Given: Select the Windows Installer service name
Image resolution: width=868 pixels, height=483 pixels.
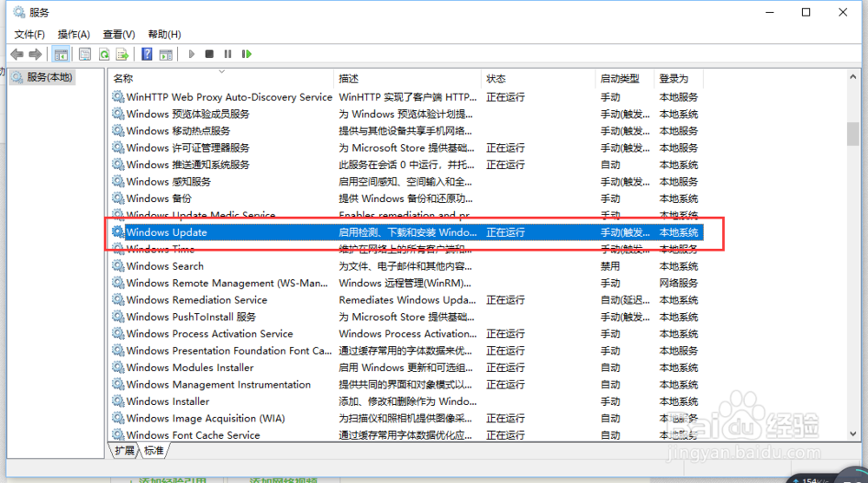Looking at the screenshot, I should [x=168, y=401].
